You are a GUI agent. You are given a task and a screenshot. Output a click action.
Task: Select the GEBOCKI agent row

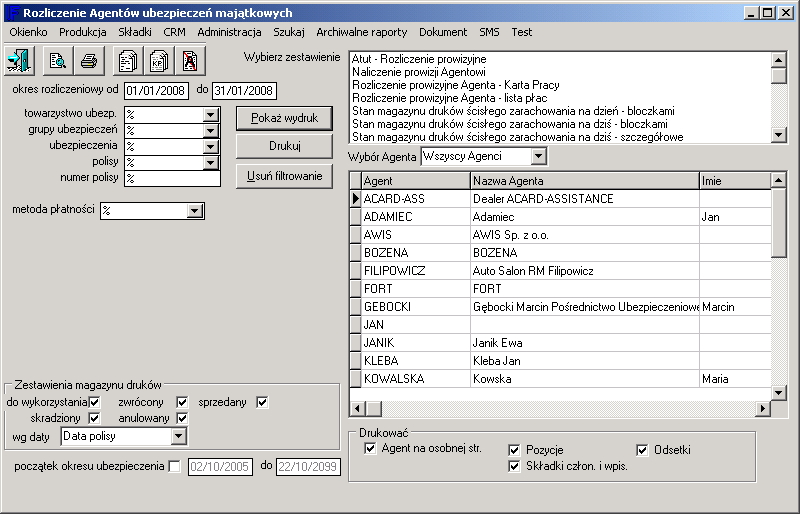tap(560, 307)
